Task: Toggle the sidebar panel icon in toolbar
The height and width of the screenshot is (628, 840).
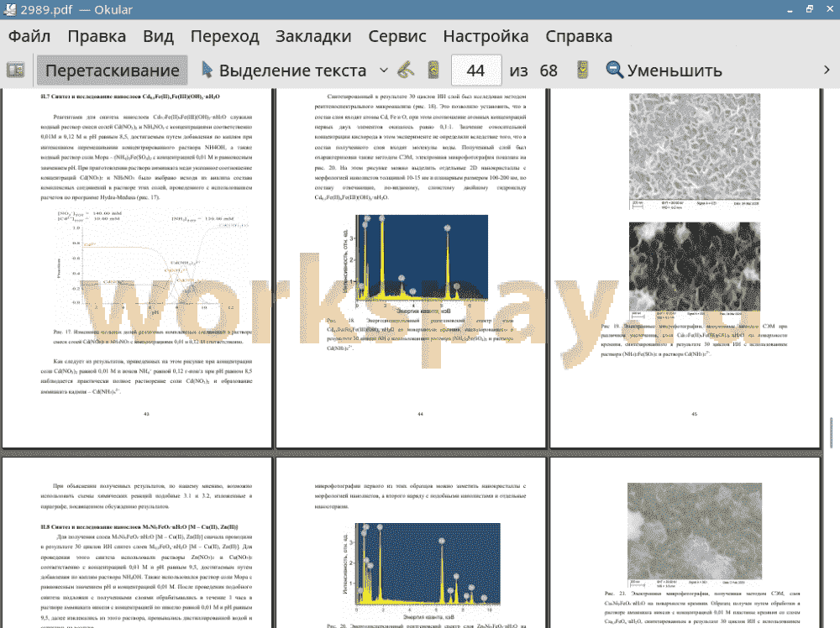Action: point(15,71)
